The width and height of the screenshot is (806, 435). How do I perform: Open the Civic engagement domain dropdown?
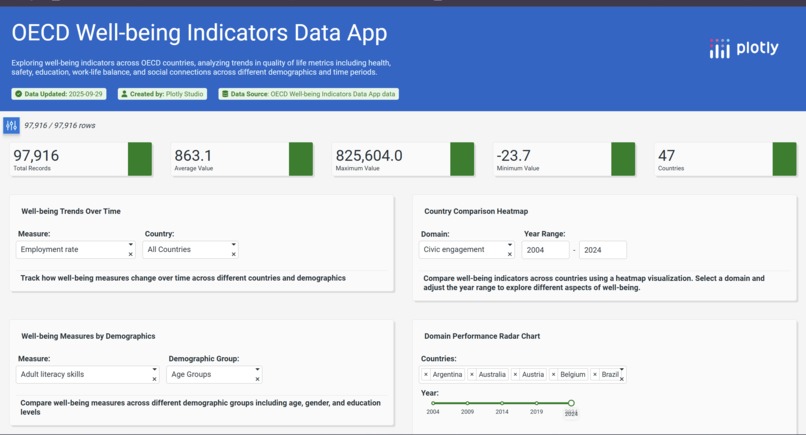coord(509,245)
